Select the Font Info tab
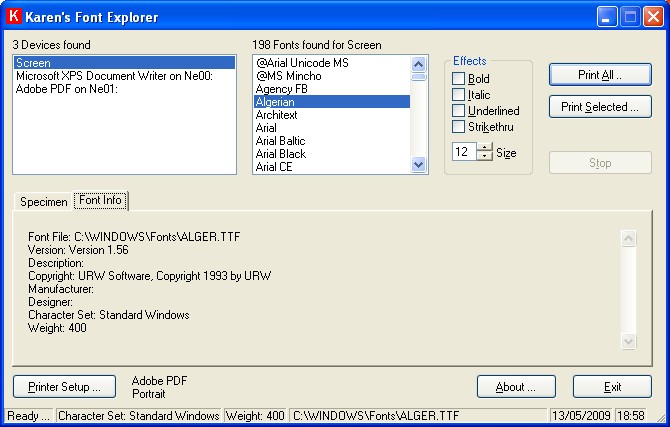 [100, 200]
